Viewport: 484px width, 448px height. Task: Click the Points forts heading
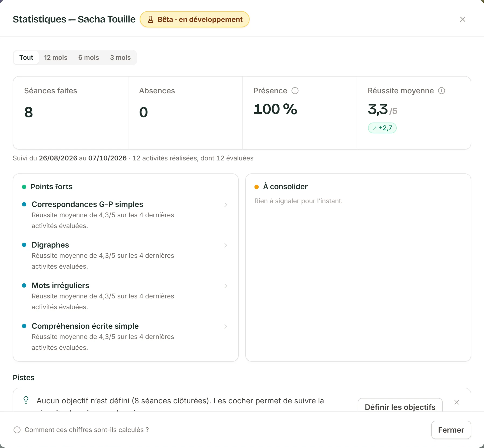click(51, 187)
